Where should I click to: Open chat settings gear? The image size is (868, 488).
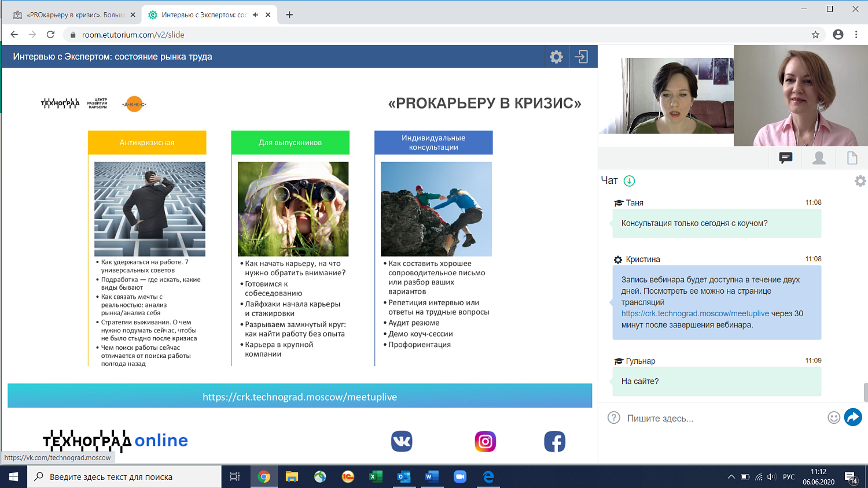(x=860, y=181)
